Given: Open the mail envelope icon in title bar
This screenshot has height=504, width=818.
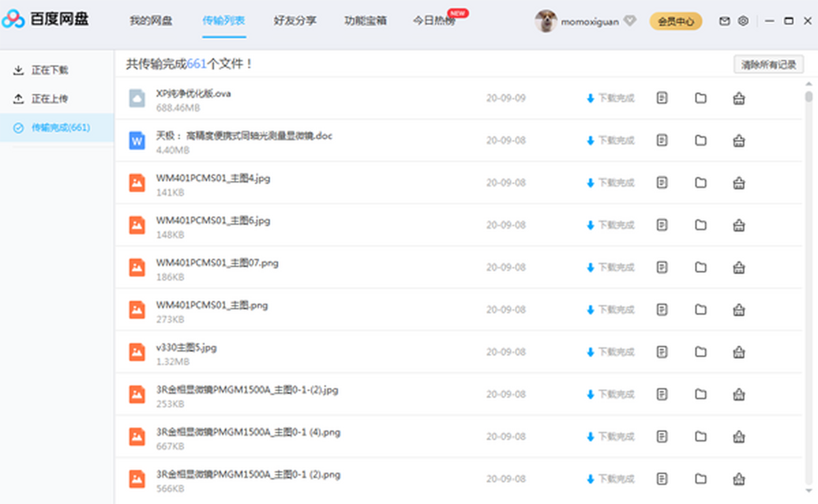Looking at the screenshot, I should pos(725,21).
